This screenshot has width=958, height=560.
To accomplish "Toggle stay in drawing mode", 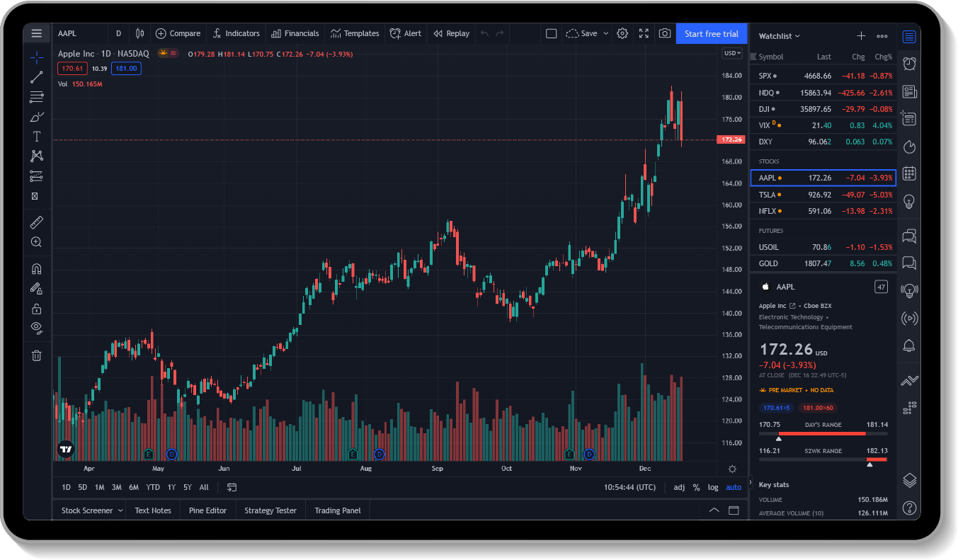I will tap(37, 289).
